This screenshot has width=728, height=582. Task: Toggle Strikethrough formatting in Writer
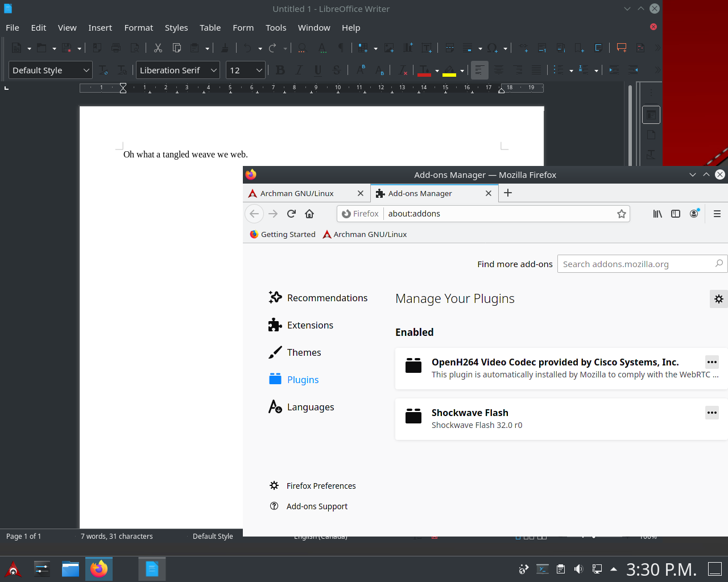pos(337,70)
